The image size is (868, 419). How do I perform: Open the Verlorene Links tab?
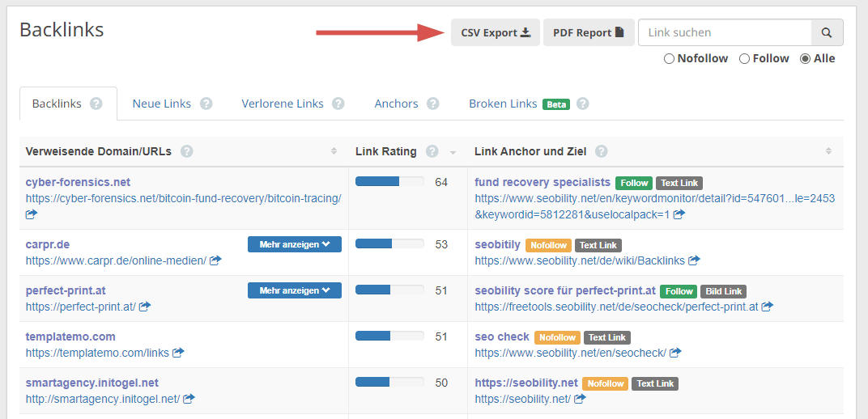[x=283, y=104]
